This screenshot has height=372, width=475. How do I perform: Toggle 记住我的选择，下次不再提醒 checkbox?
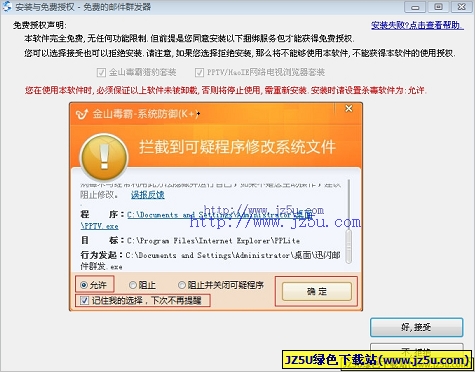coord(84,301)
